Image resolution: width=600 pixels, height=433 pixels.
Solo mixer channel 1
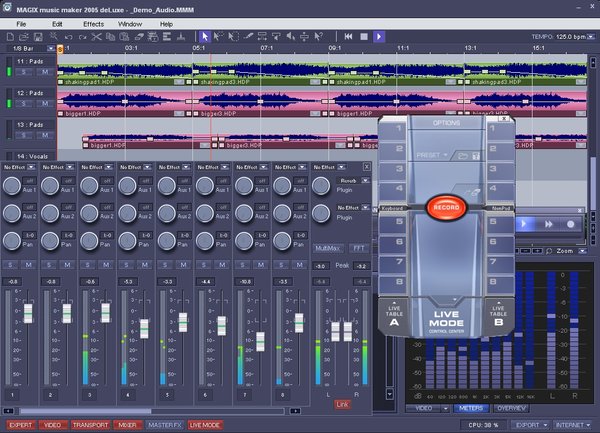point(10,265)
